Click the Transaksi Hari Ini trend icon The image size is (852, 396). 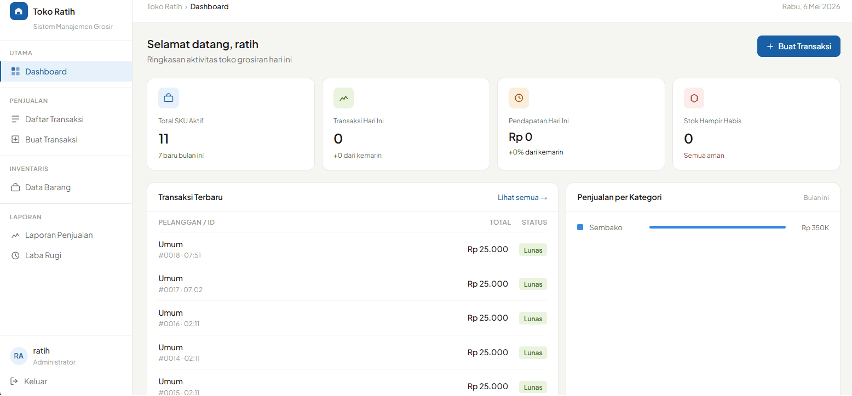pos(343,98)
